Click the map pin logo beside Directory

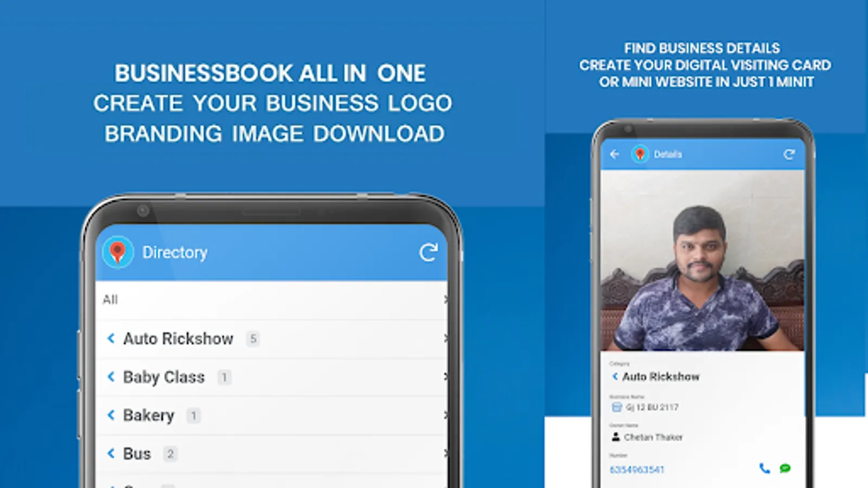pyautogui.click(x=118, y=252)
